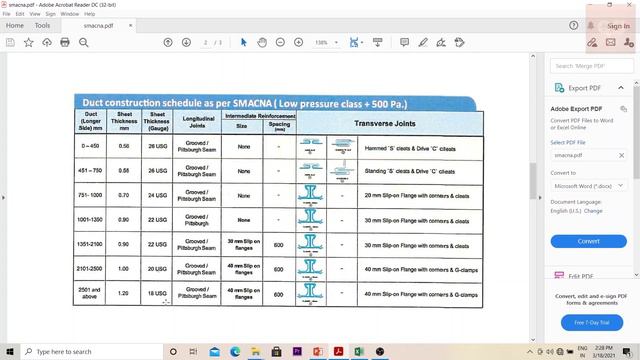
Task: Remove selected smacna.pdf file with X
Action: pos(621,155)
